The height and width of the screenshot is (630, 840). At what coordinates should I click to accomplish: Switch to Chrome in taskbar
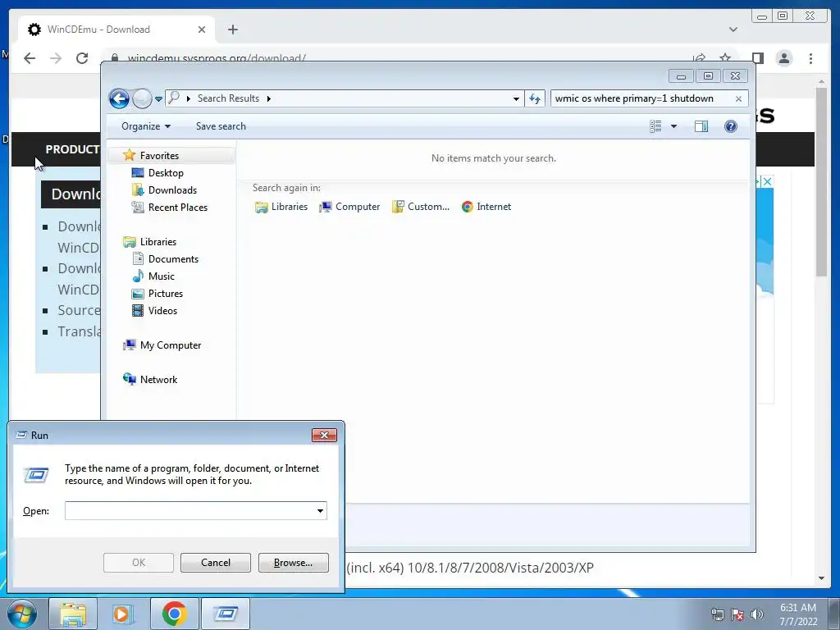(174, 614)
